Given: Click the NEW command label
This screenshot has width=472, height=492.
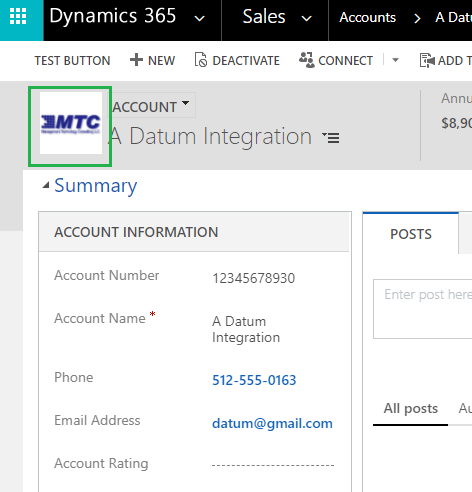Looking at the screenshot, I should tap(161, 61).
